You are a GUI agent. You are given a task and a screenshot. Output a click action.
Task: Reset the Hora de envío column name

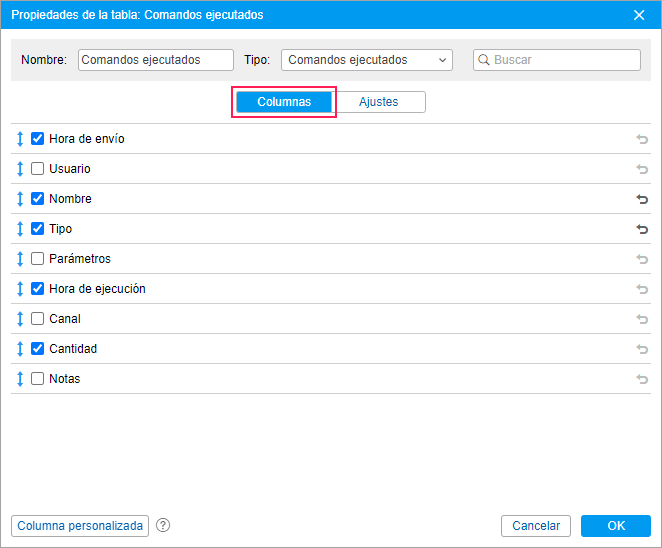pos(642,139)
